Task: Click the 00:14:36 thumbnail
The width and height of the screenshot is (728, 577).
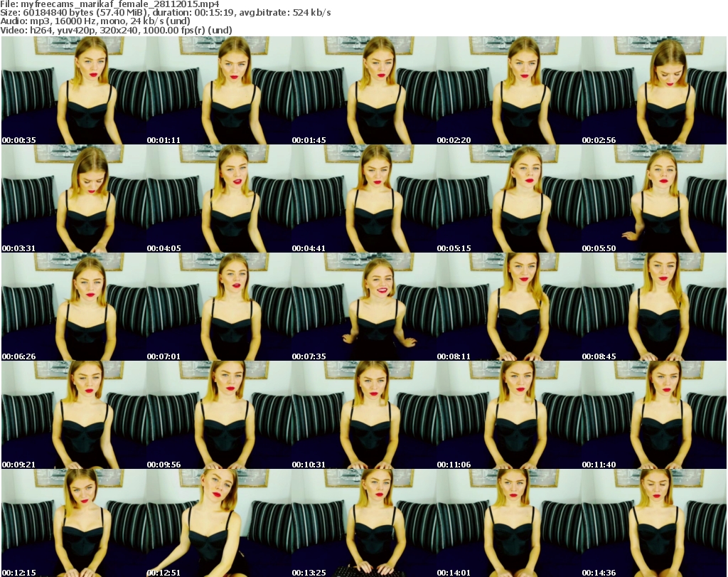Action: coord(654,523)
